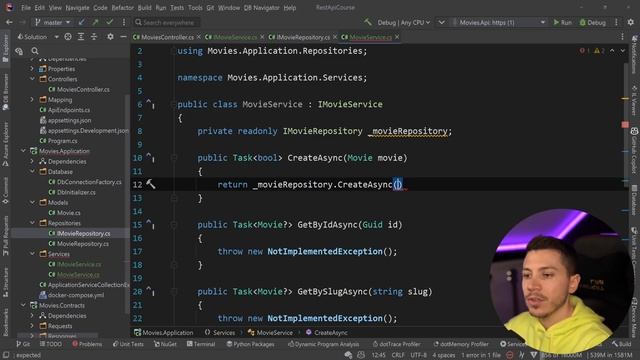Toggle the Problems tool window
Image resolution: width=640 pixels, height=360 pixels.
pos(87,344)
